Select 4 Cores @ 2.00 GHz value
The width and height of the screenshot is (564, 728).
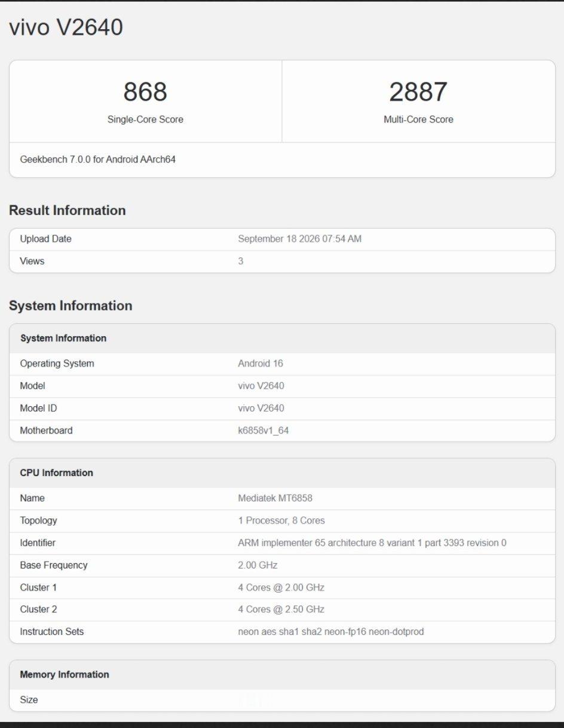click(281, 588)
